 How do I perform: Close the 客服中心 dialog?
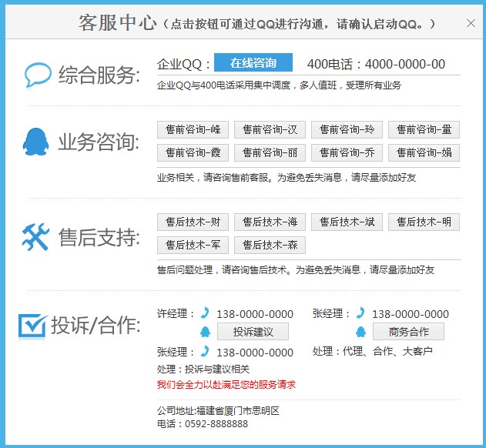(x=471, y=23)
